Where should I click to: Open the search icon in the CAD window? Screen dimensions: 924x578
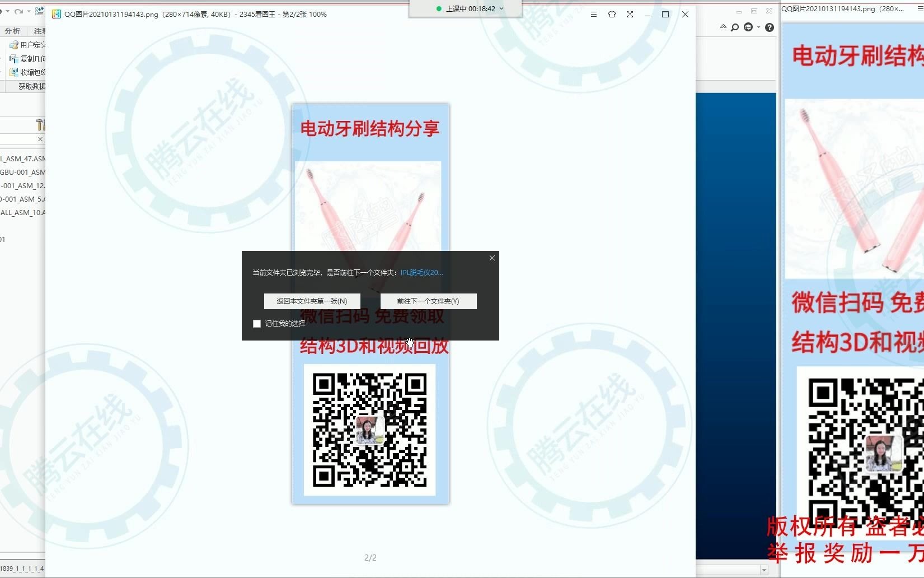tap(735, 27)
